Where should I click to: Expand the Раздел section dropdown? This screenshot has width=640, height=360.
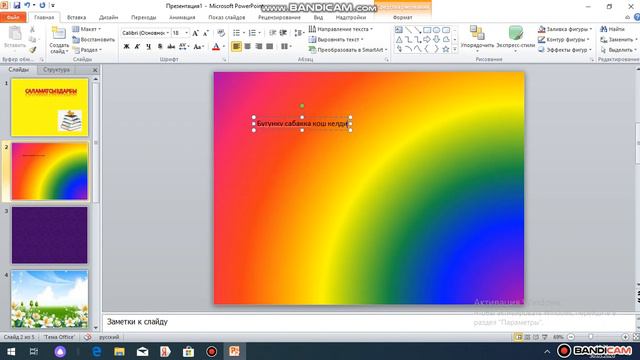(x=87, y=50)
